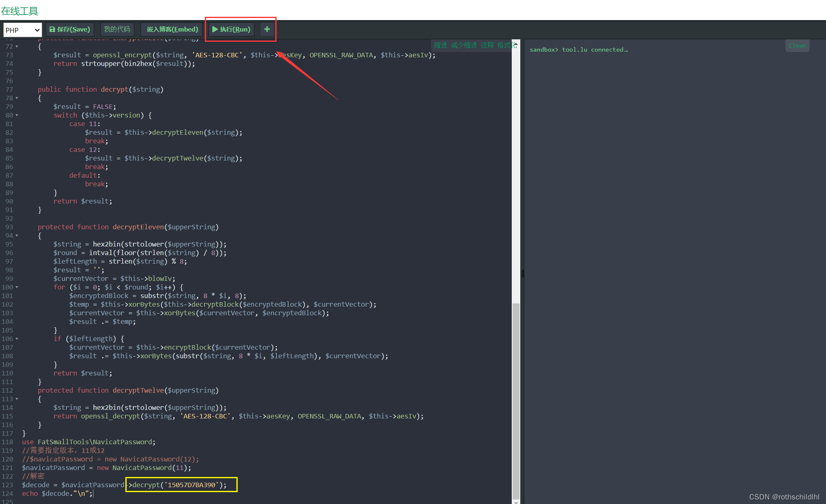Click the commented NavicatPassword(12) line 120

(x=111, y=459)
